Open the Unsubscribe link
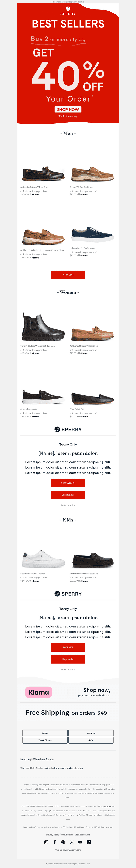 pyautogui.click(x=67, y=834)
